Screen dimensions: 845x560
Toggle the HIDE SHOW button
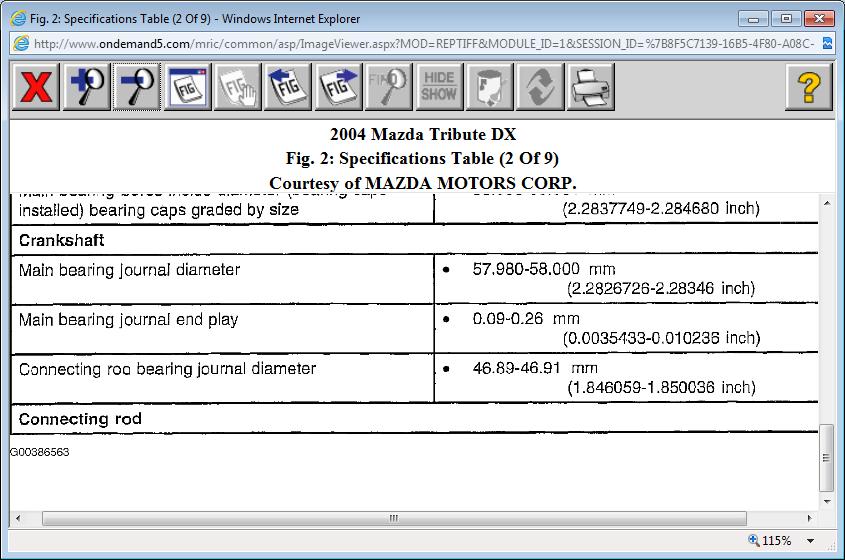439,87
